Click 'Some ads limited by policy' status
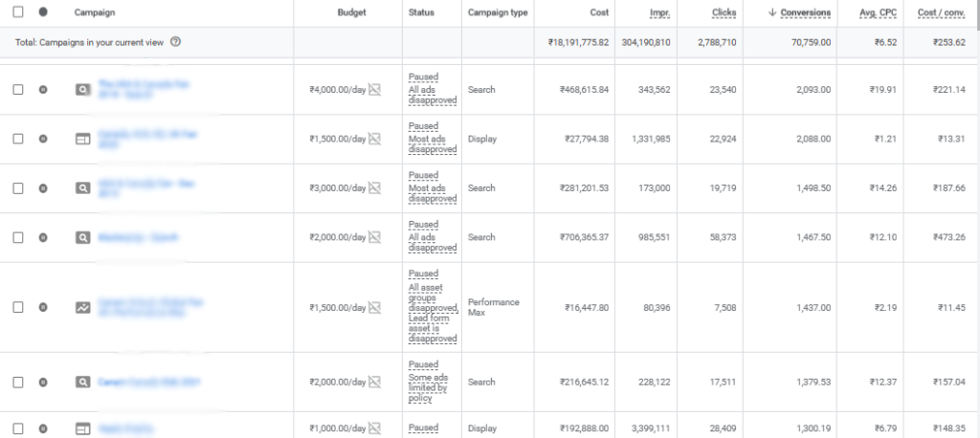Screen dimensions: 980x438 coord(428,388)
